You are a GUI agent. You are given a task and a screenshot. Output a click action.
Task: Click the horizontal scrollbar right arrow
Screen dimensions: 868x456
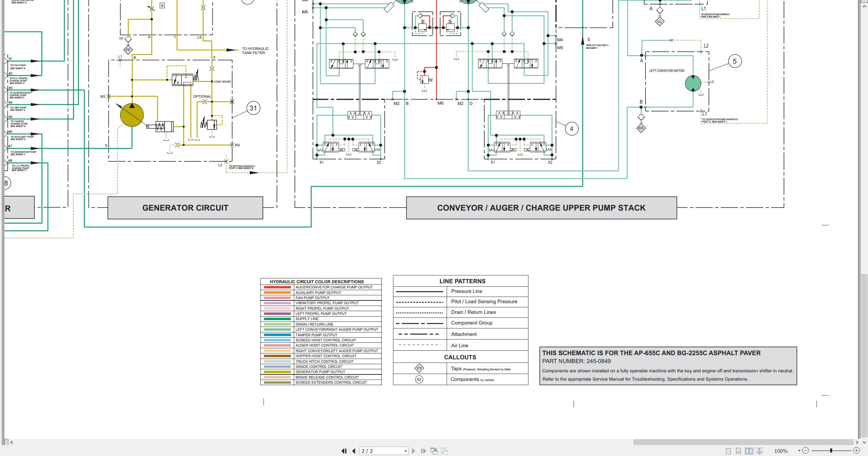coord(857,442)
